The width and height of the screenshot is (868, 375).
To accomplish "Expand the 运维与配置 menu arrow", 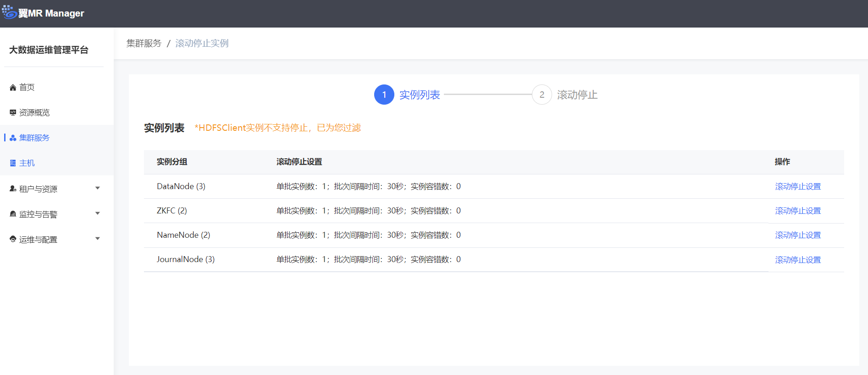I will pos(97,239).
